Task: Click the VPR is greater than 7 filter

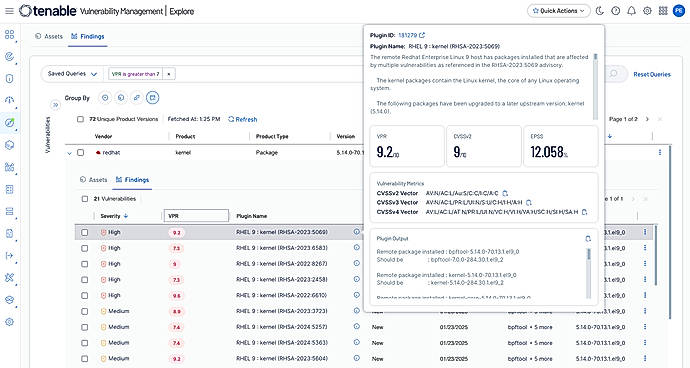Action: (136, 74)
